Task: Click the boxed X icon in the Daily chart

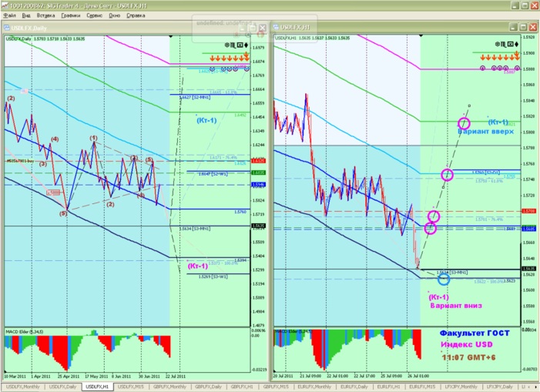Action: (240, 45)
